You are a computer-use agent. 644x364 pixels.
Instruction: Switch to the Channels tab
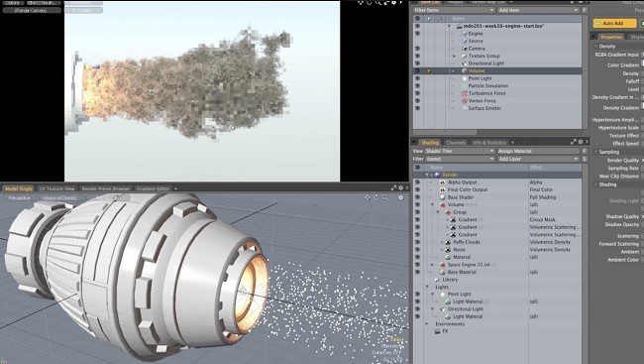(456, 143)
